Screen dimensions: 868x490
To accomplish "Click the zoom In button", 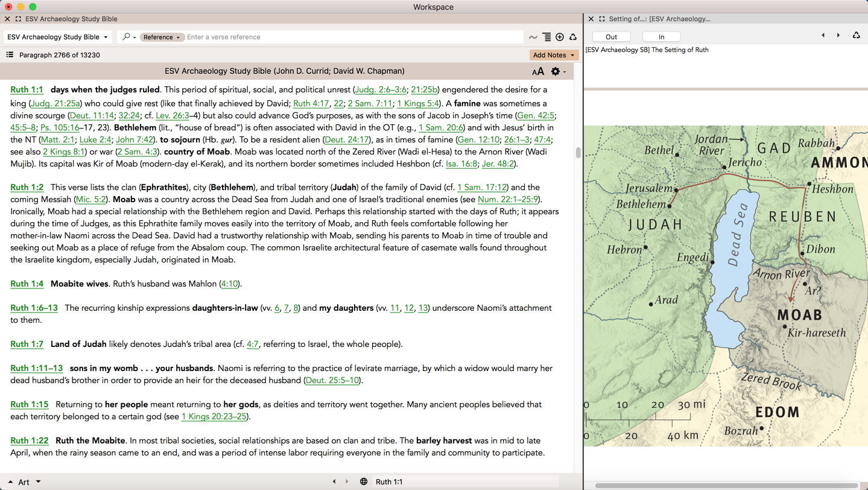I will click(x=661, y=37).
